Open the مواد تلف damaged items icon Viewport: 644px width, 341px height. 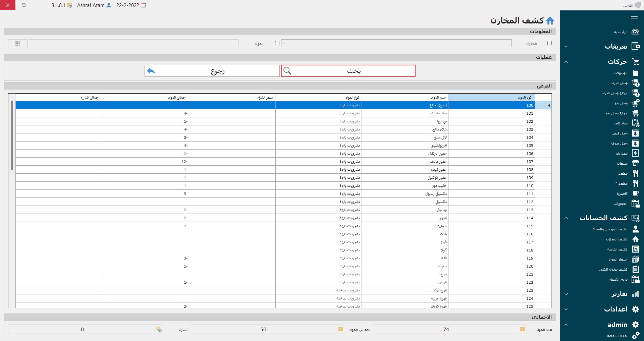635,123
